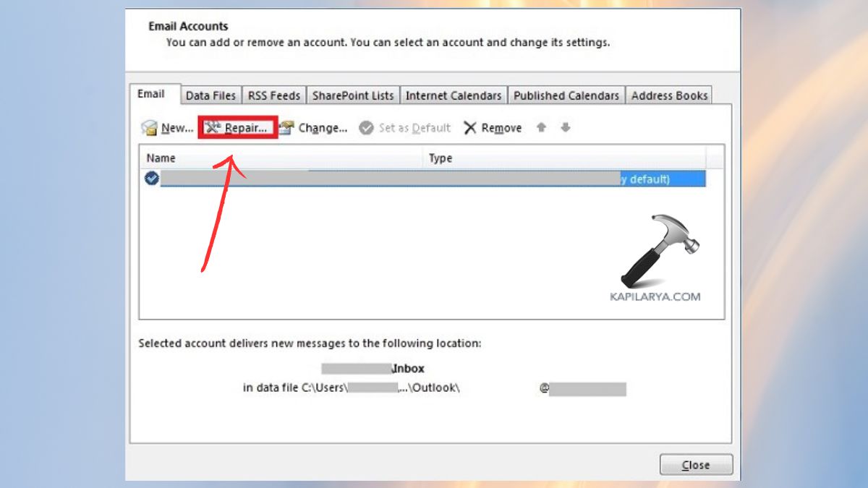Viewport: 868px width, 488px height.
Task: Click the move down arrow icon
Action: click(565, 127)
